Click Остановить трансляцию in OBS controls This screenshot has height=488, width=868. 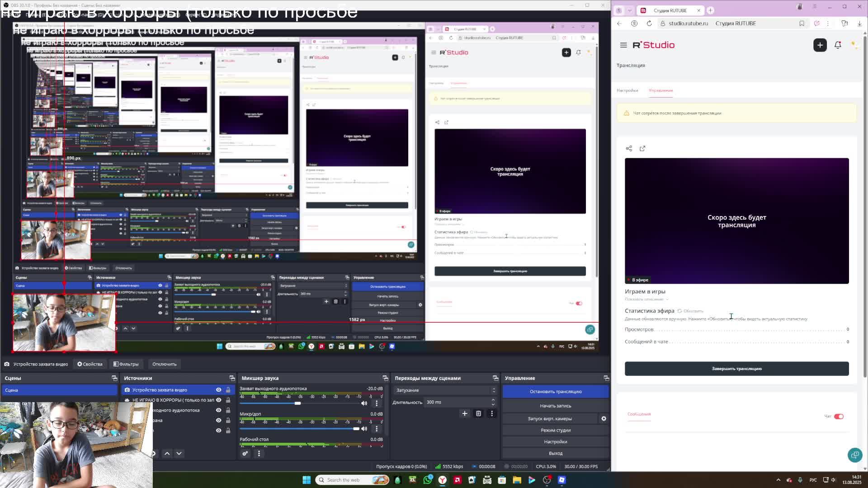(x=555, y=392)
